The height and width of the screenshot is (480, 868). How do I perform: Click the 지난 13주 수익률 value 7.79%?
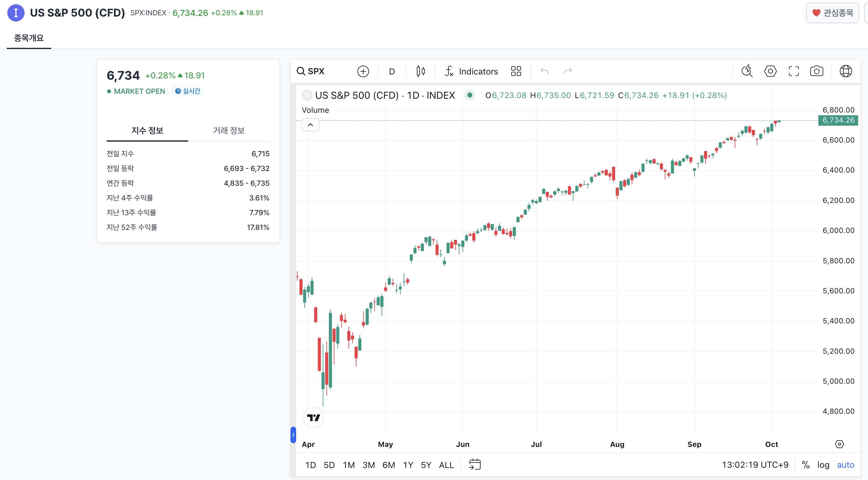click(x=259, y=213)
